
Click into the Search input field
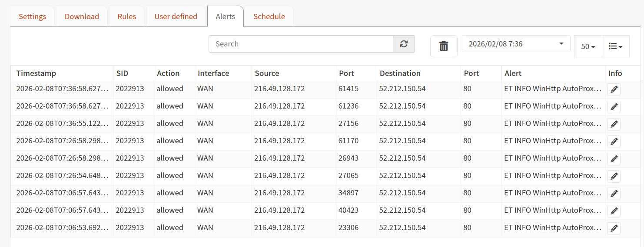click(x=301, y=44)
